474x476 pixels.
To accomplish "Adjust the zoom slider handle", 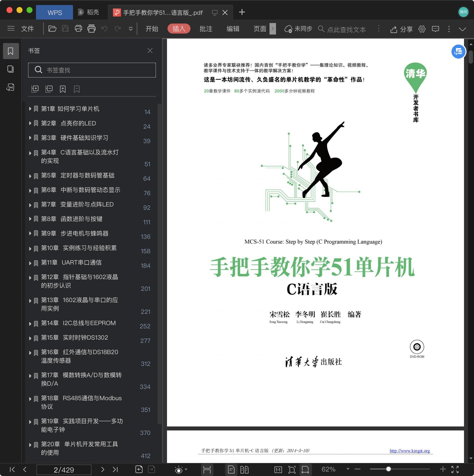I will click(x=388, y=469).
